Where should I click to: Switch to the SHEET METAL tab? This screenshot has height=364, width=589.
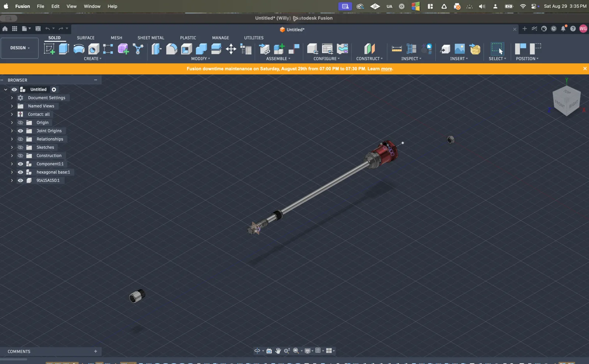point(151,38)
